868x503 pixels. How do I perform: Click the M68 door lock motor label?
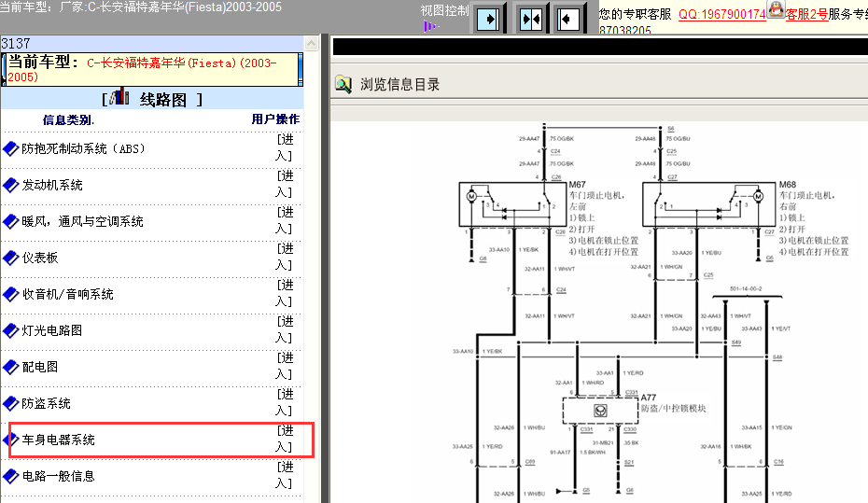[x=788, y=184]
